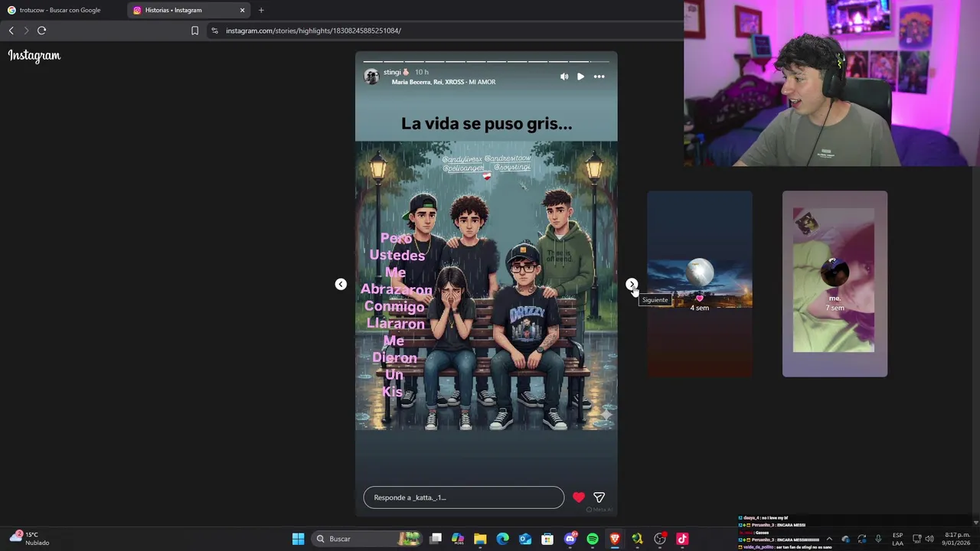Share the story via the paper plane icon
This screenshot has width=980, height=551.
point(599,497)
